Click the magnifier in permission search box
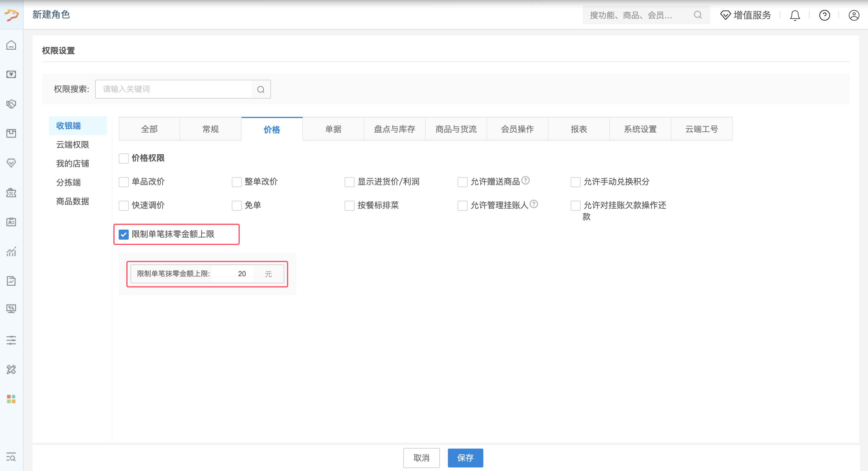 261,89
